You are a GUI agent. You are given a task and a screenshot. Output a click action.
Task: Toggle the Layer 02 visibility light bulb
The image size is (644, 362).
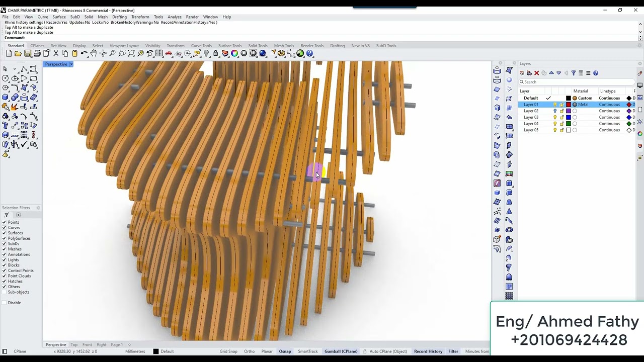555,111
